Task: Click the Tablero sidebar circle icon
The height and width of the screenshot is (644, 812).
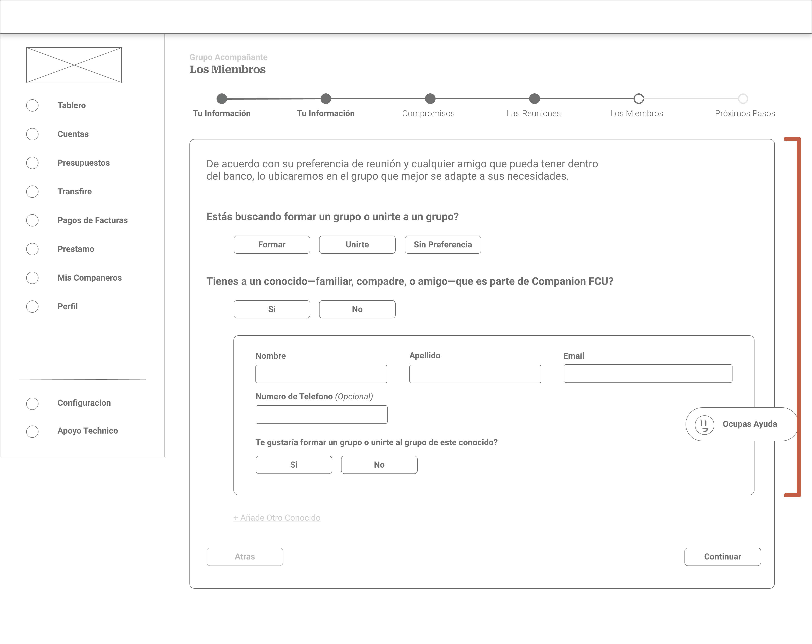Action: tap(32, 105)
